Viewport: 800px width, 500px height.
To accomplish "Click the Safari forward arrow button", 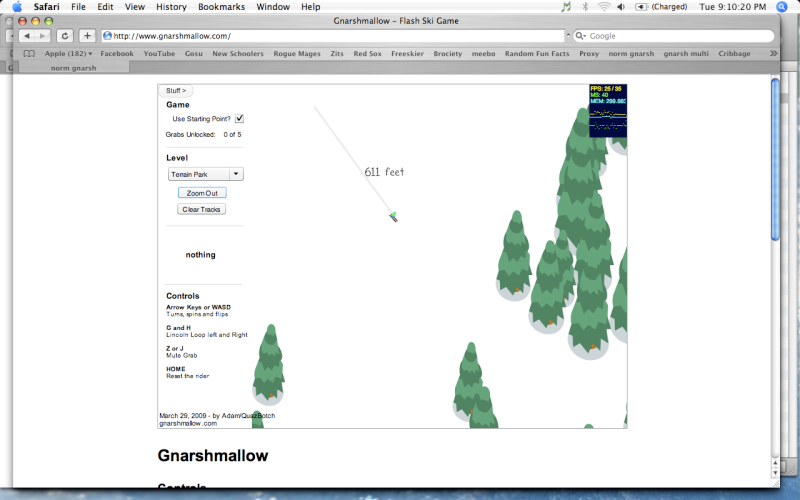I will click(x=44, y=36).
